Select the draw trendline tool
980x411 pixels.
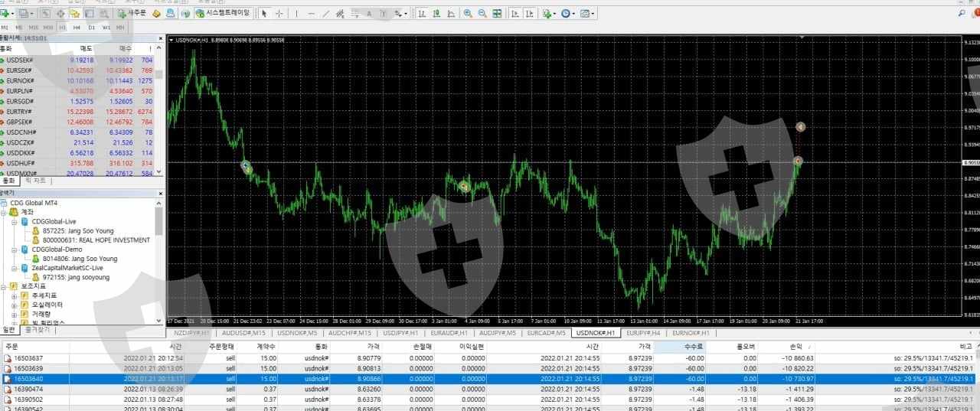point(327,14)
